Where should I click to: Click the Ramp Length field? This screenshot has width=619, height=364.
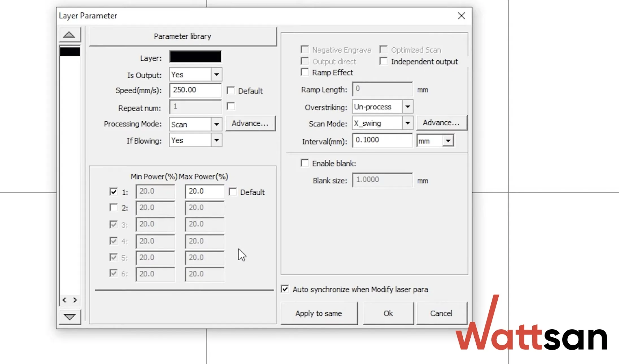click(x=382, y=89)
